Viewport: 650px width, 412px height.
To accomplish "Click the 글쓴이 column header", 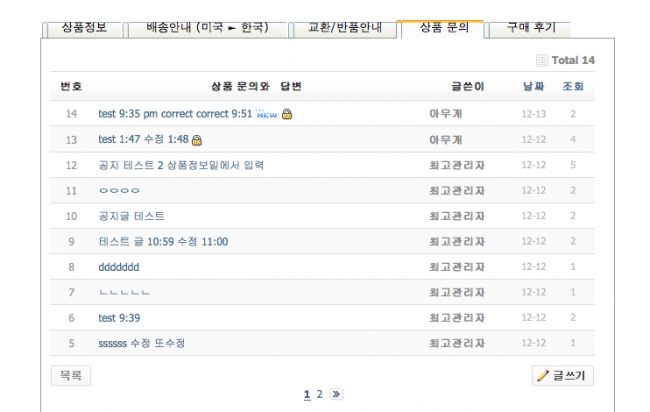I will click(x=467, y=86).
